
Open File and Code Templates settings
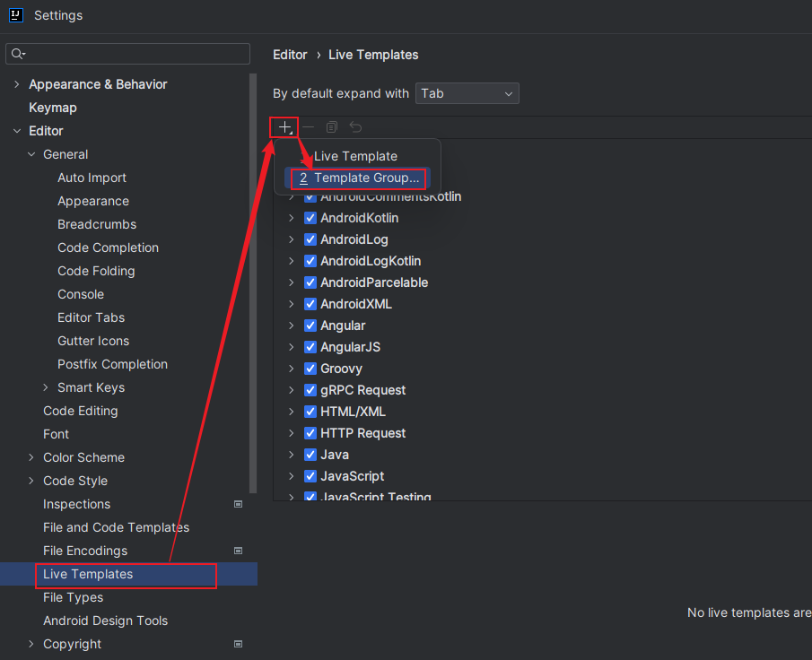click(x=116, y=527)
